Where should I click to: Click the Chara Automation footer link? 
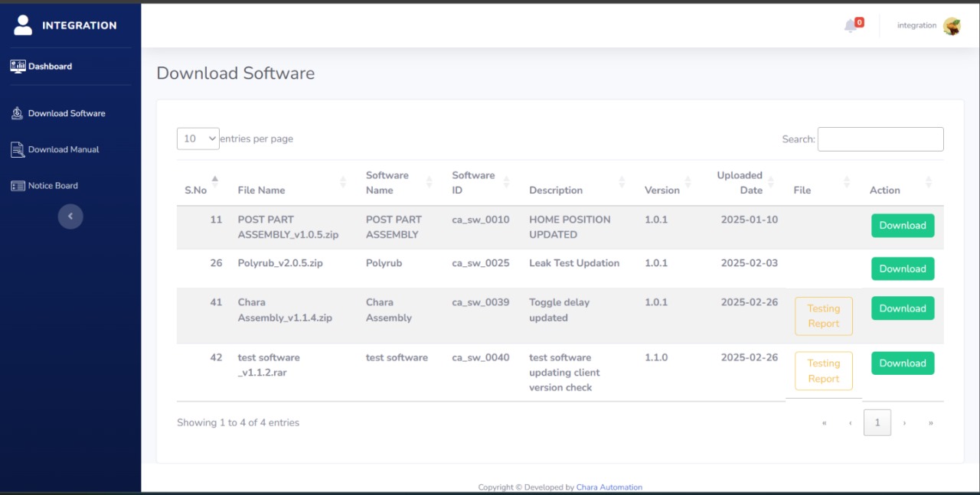pyautogui.click(x=609, y=487)
